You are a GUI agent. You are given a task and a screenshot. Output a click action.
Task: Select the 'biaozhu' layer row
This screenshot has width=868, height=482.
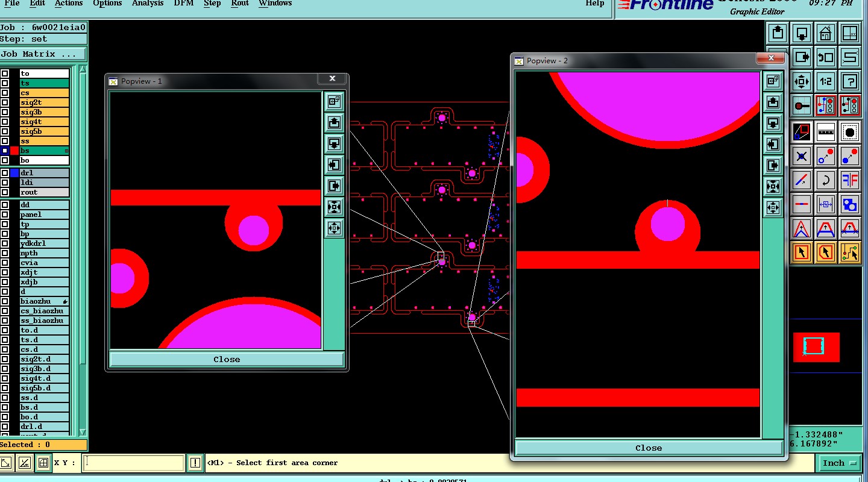pos(44,301)
